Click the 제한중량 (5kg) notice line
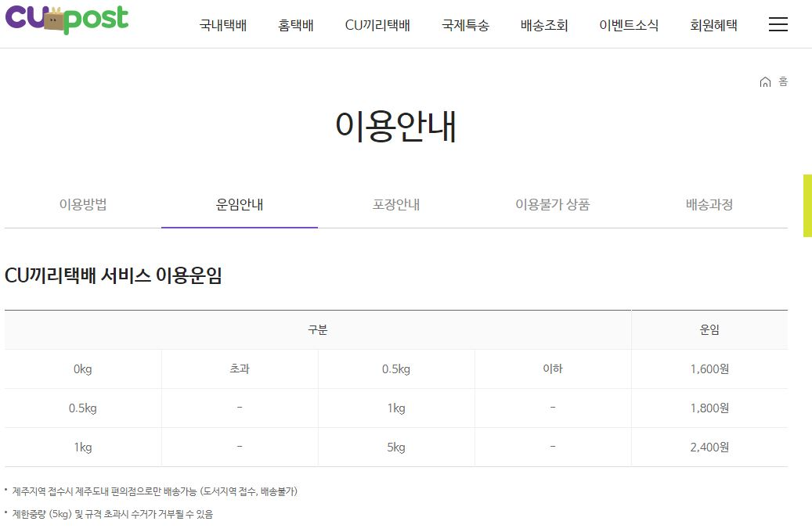812x532 pixels. 113,514
